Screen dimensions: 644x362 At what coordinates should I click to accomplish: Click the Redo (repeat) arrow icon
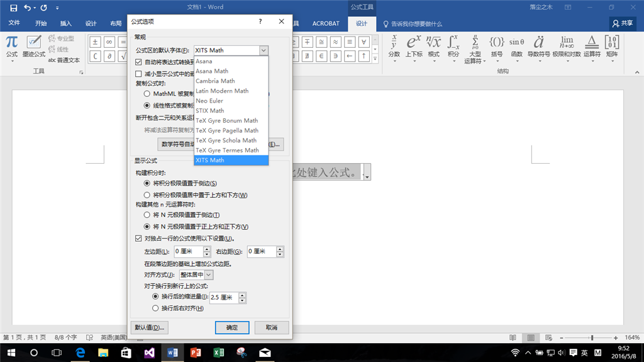coord(43,8)
